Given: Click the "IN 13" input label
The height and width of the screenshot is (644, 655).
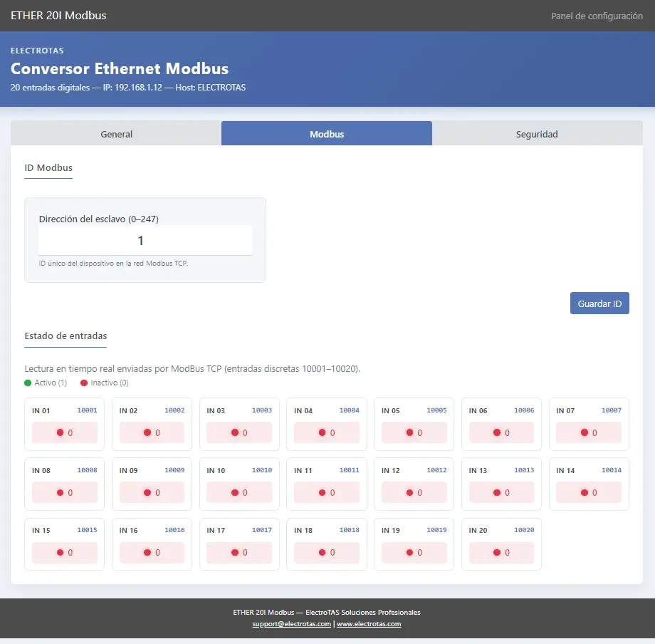Looking at the screenshot, I should pos(478,471).
